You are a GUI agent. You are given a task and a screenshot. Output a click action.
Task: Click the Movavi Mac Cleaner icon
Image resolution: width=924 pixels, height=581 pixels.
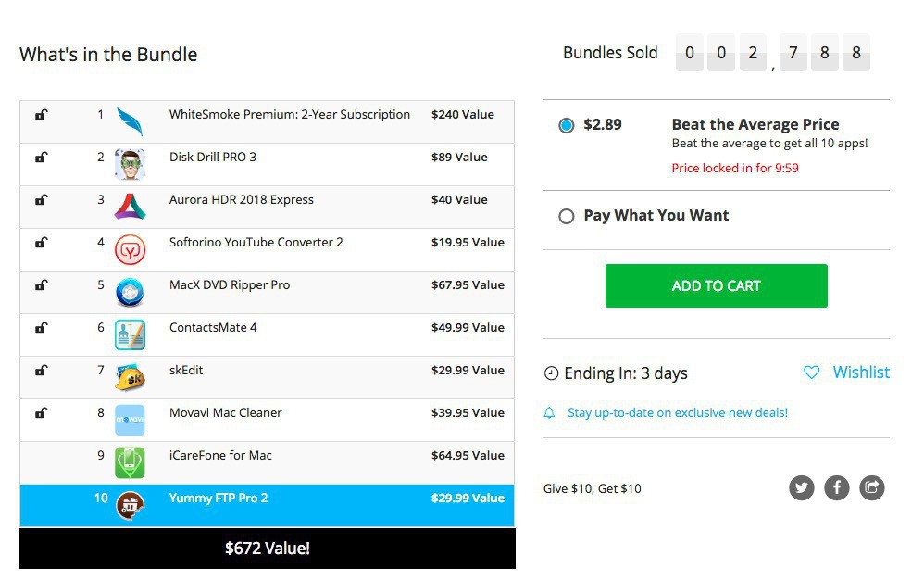130,420
